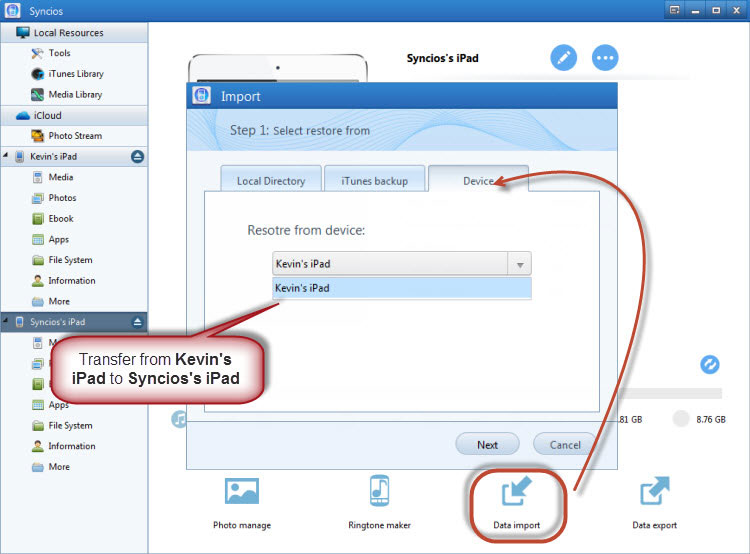Choose Kevin's iPad in dropdown list

(402, 288)
